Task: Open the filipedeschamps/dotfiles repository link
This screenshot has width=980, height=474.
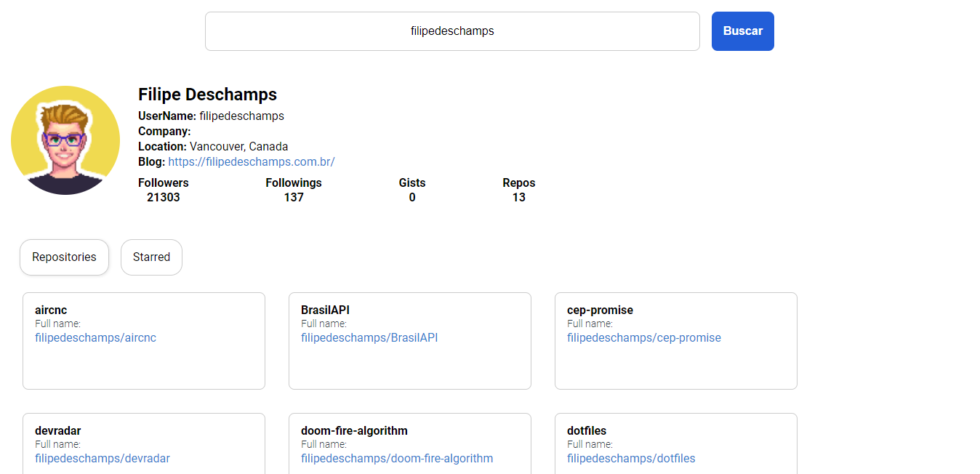Action: [630, 458]
